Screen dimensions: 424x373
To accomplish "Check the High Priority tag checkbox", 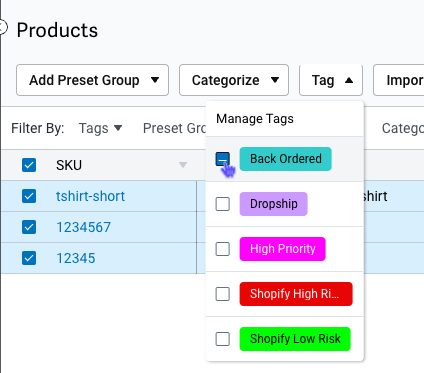I will click(x=222, y=249).
